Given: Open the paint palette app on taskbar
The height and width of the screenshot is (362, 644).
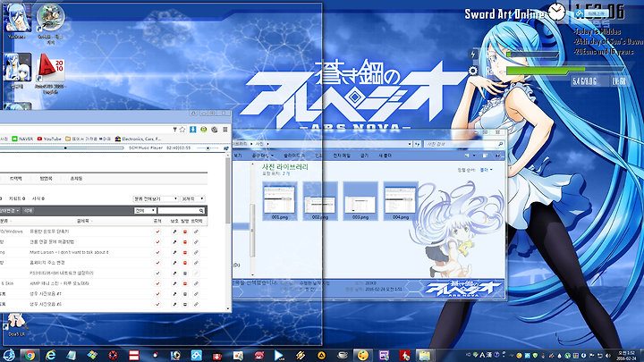Looking at the screenshot, I should pyautogui.click(x=362, y=355).
